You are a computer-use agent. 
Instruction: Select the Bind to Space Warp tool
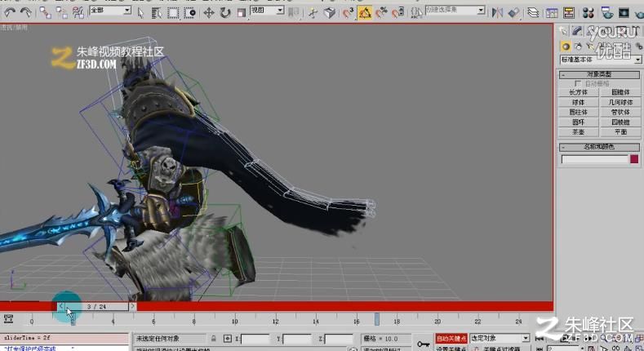[x=78, y=13]
